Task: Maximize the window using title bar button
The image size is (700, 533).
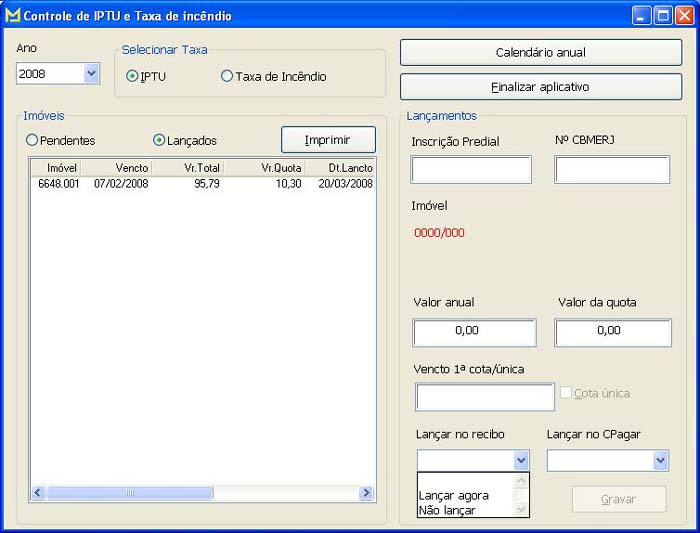Action: [663, 16]
